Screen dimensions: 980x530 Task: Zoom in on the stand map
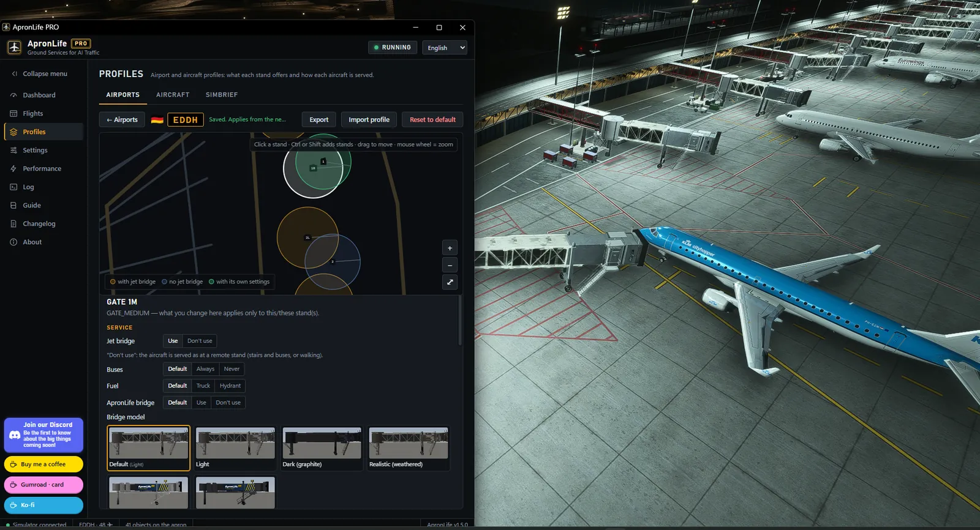450,248
